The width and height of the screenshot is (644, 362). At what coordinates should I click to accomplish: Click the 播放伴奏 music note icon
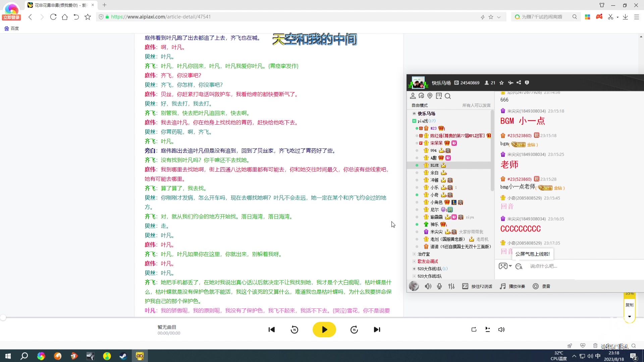502,286
